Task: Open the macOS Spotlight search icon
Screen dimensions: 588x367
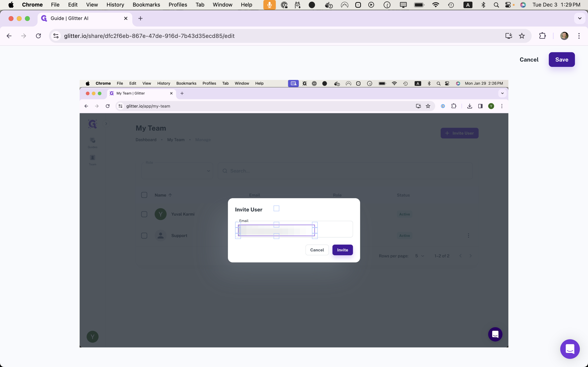Action: click(x=496, y=5)
